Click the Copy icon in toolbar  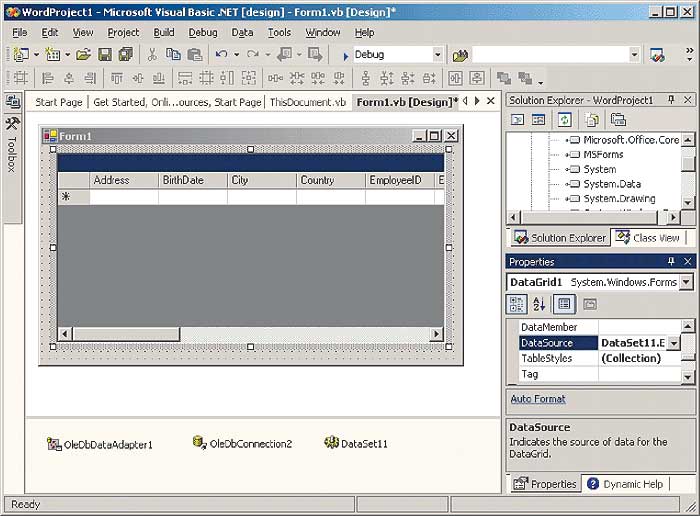point(173,54)
